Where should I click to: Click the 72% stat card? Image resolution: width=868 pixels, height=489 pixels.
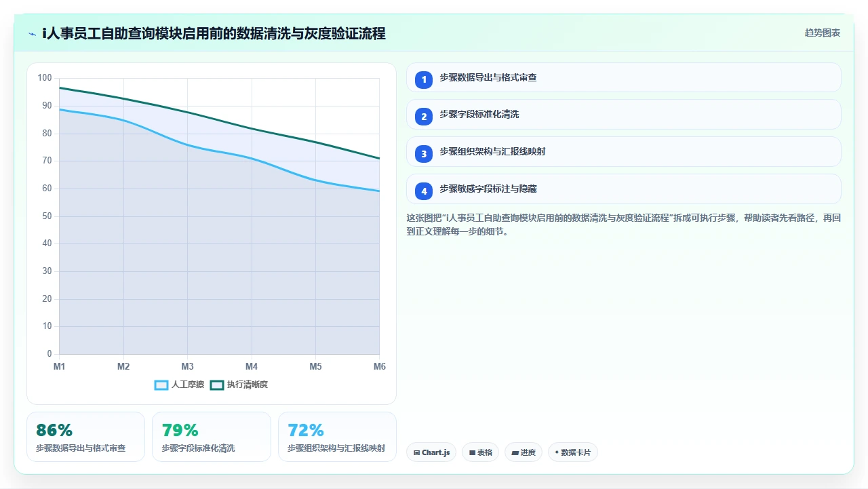point(337,437)
